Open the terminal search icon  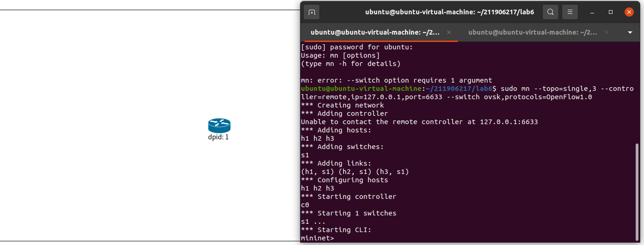click(550, 12)
